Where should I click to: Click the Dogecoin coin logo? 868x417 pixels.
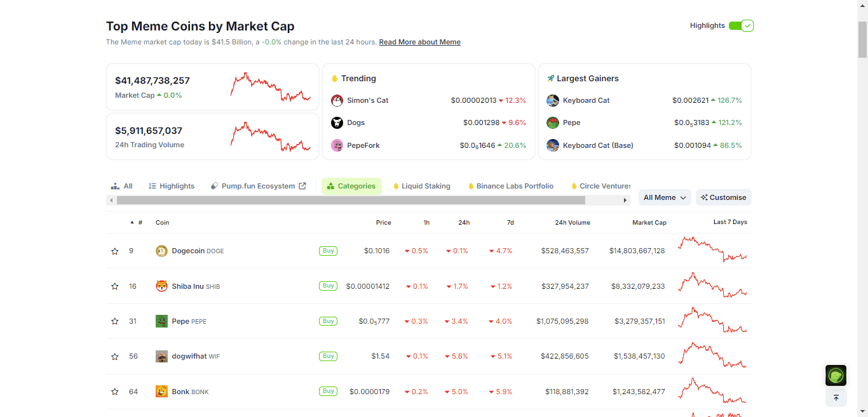click(x=161, y=251)
